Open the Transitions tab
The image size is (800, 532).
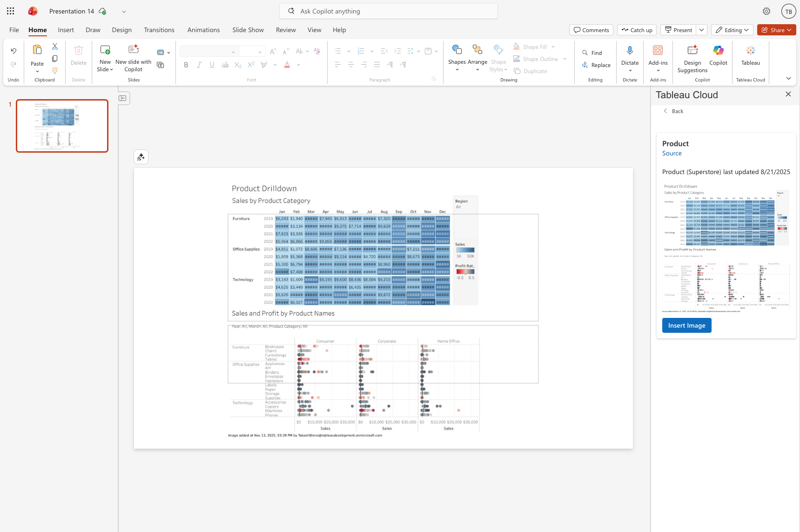point(159,30)
